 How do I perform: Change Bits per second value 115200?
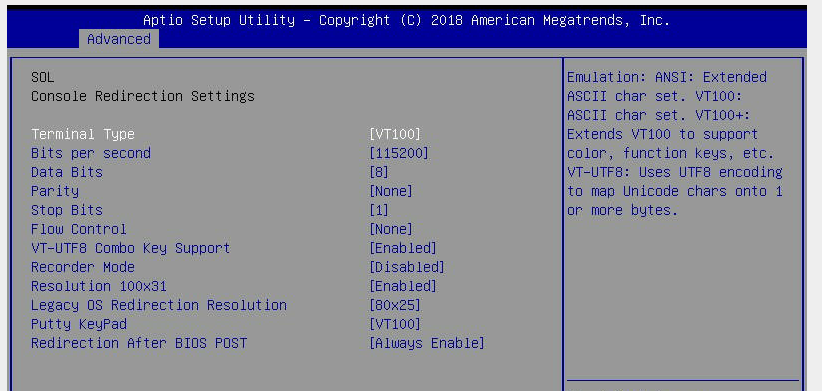point(399,153)
